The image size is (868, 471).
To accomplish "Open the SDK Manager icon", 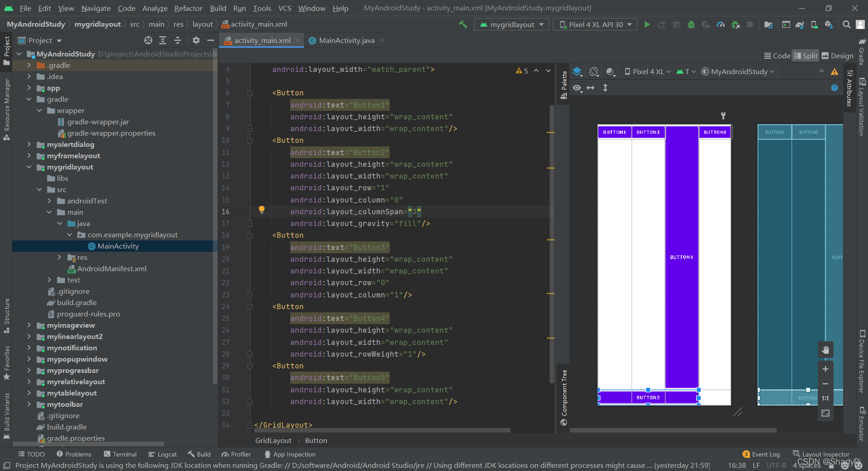I will click(x=829, y=24).
